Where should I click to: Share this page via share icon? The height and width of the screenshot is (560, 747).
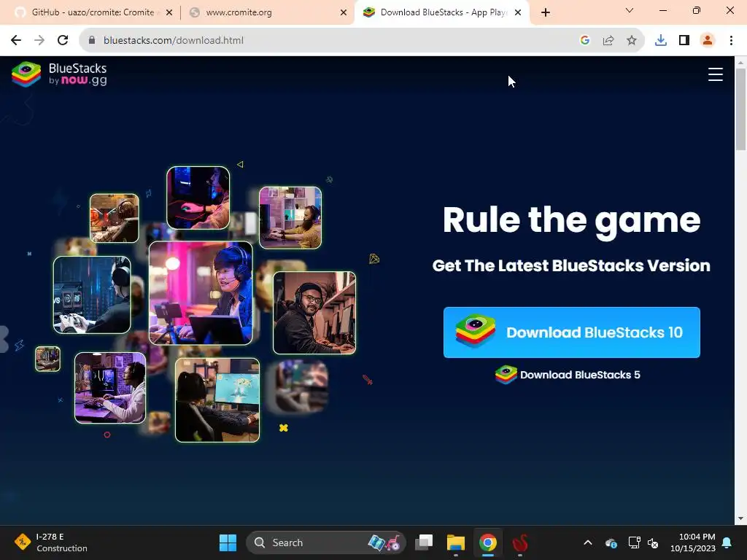[608, 41]
